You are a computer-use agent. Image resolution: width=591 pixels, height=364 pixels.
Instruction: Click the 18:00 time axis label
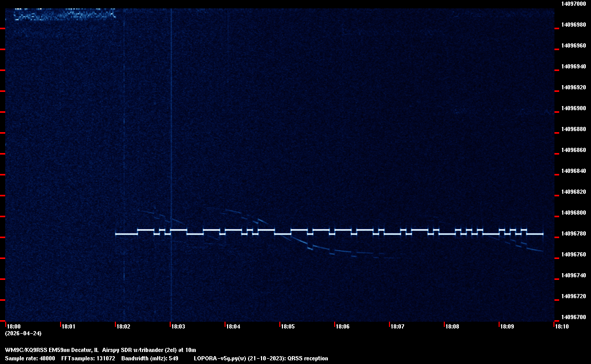pos(13,326)
